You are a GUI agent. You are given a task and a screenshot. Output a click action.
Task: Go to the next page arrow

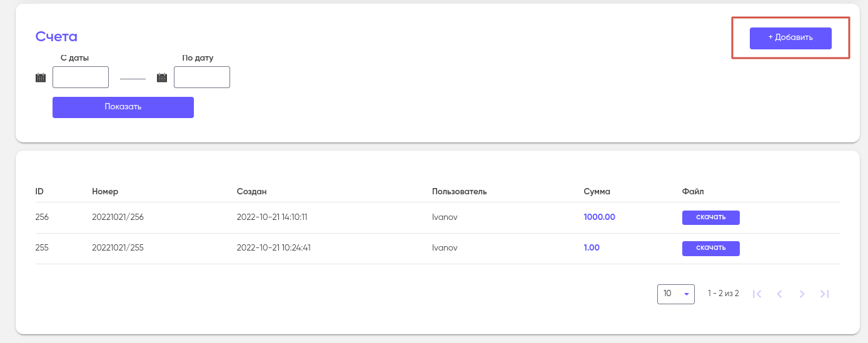point(802,294)
